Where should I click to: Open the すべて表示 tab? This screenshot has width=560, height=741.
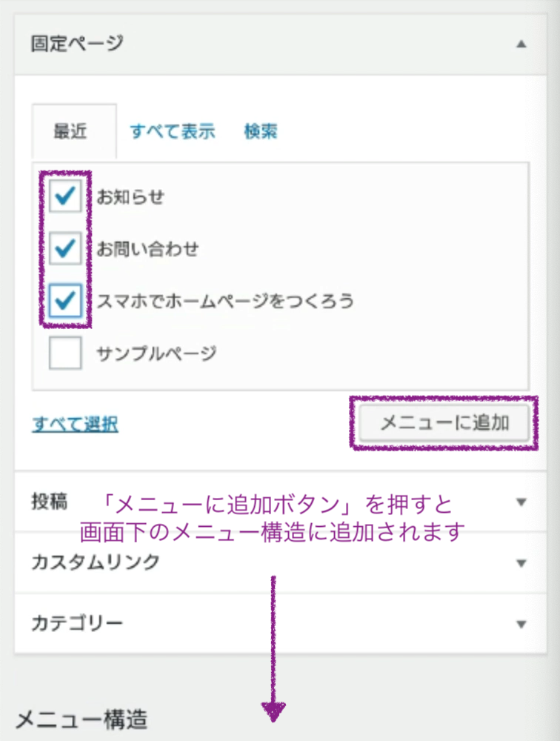(x=172, y=132)
